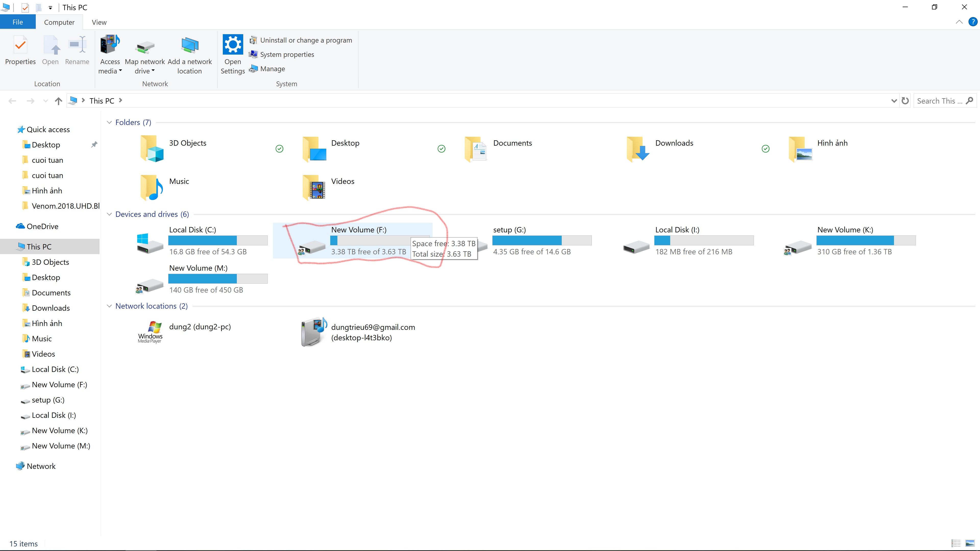980x551 pixels.
Task: Switch to details view icon in status bar
Action: pyautogui.click(x=956, y=543)
